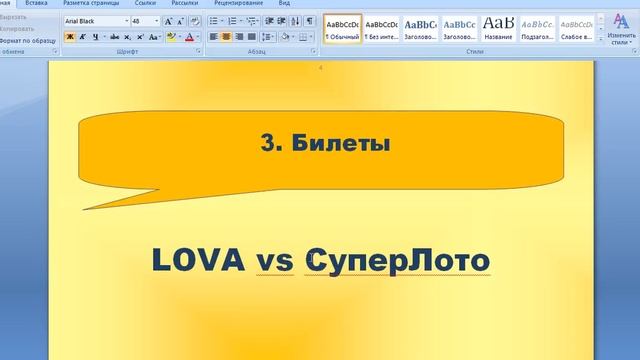Screen dimensions: 640x360
Task: Toggle Bold (Ж) formatting
Action: [70, 37]
